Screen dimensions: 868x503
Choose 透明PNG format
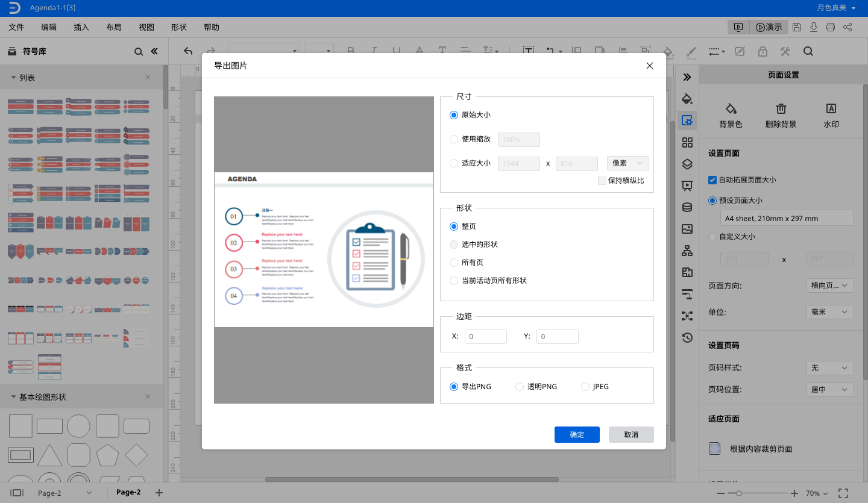(x=520, y=387)
